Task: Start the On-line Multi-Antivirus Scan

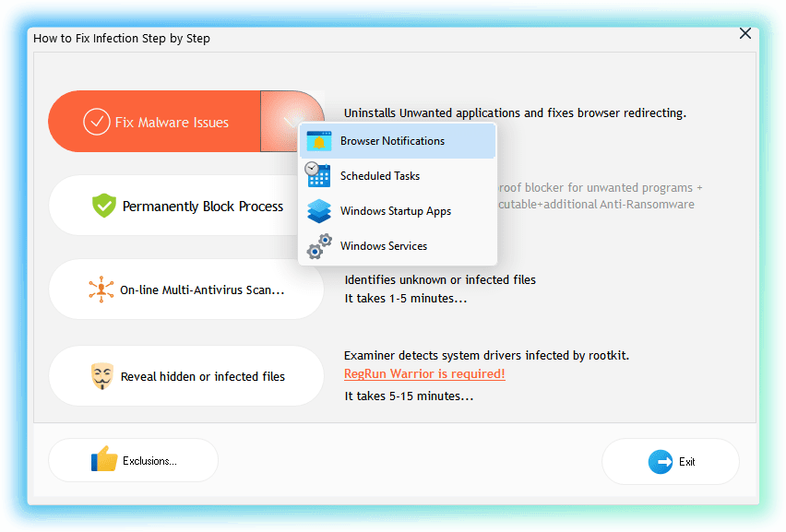Action: point(186,290)
